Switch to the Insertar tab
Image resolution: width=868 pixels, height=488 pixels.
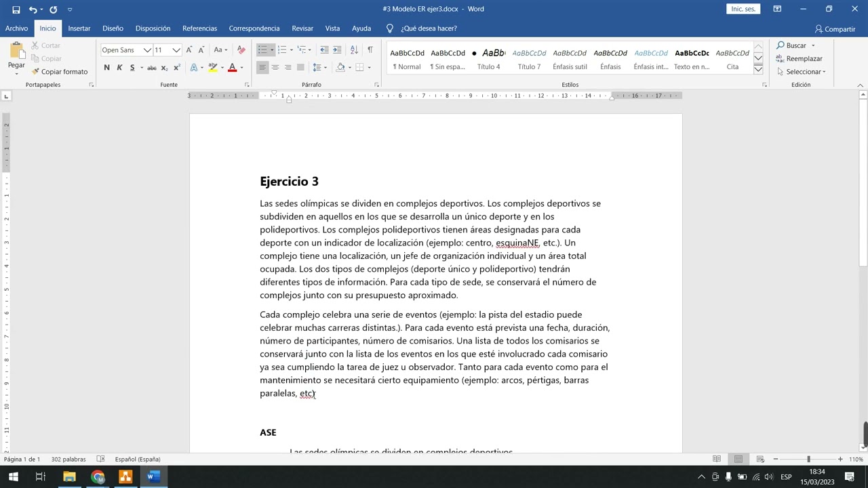pyautogui.click(x=79, y=28)
